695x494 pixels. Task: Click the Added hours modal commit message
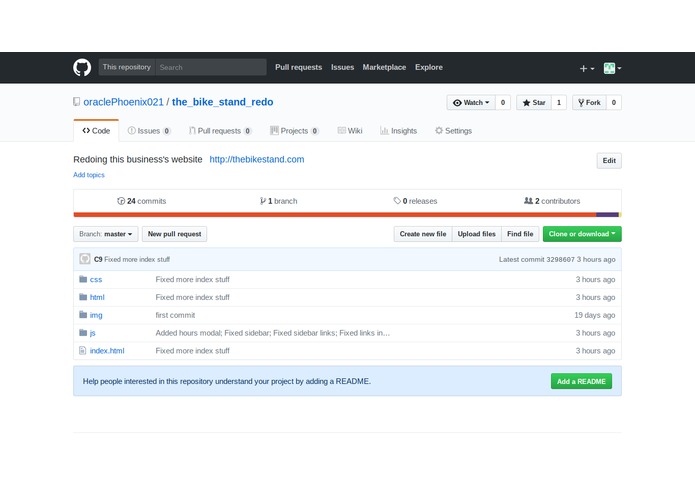(x=273, y=333)
